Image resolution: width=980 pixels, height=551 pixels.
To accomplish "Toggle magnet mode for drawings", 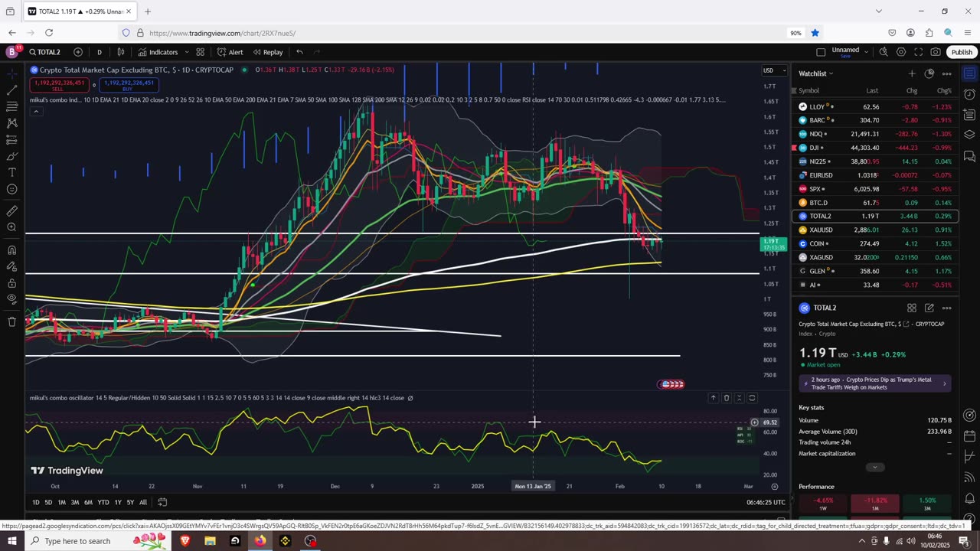I will [11, 249].
